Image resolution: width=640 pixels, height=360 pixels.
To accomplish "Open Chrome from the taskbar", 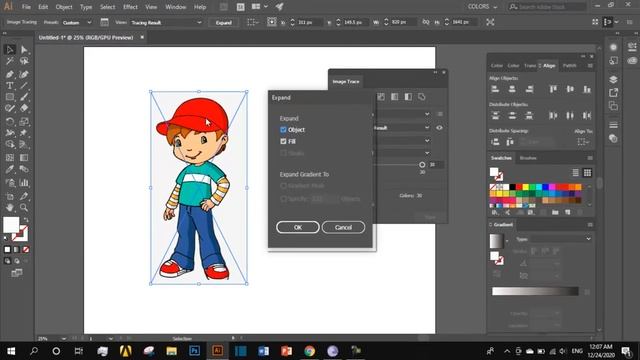I will pos(309,351).
